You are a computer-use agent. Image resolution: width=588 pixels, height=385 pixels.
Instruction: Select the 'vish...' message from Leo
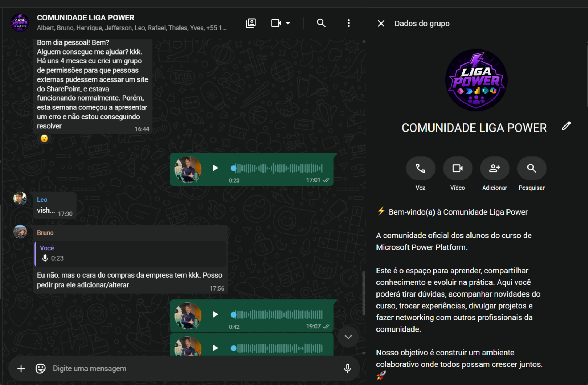coord(54,205)
